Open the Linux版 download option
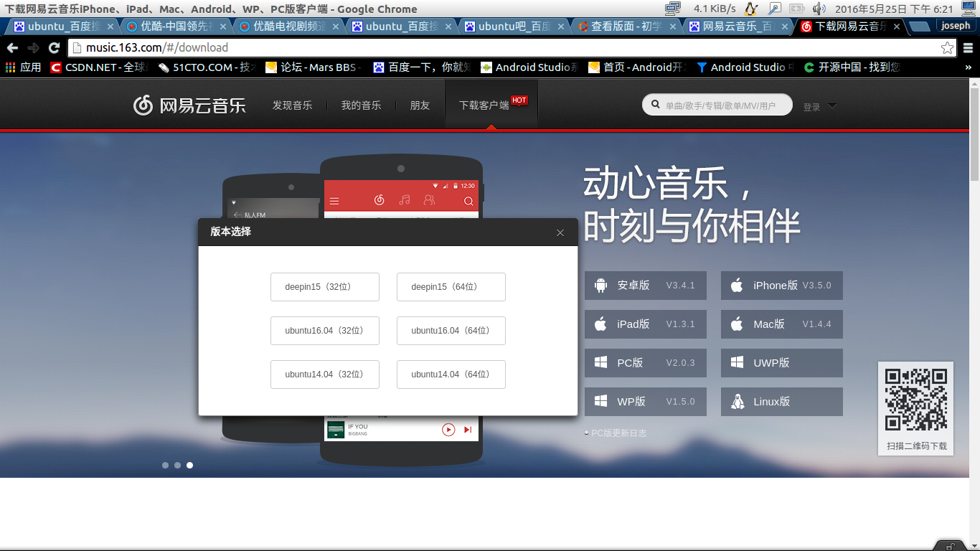The height and width of the screenshot is (551, 980). point(782,402)
